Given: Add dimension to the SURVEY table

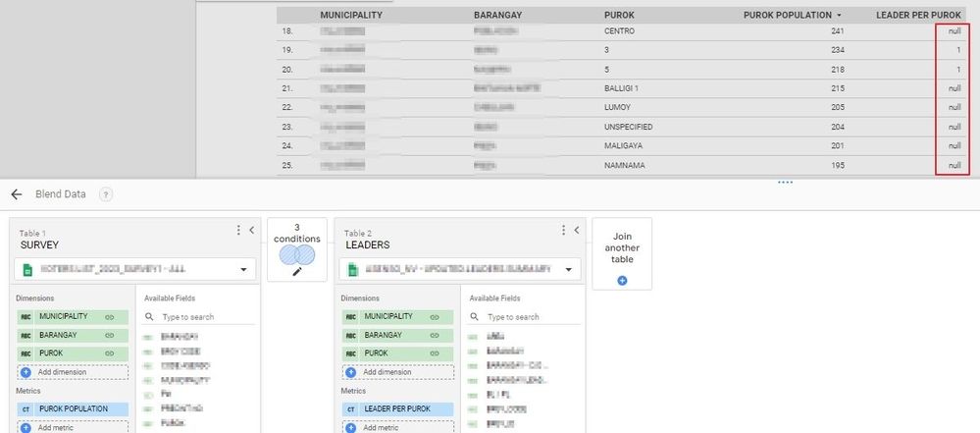Looking at the screenshot, I should [x=73, y=372].
